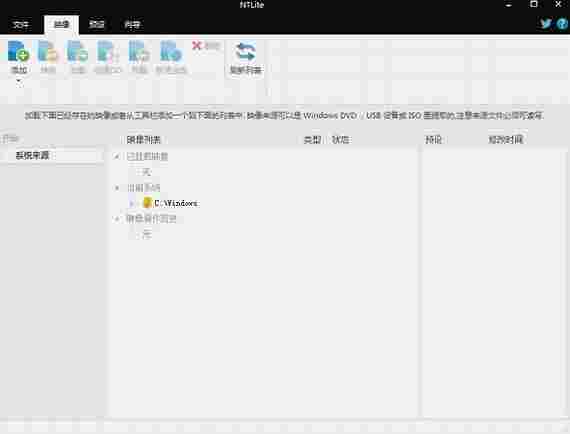
Task: Click the 状态 column header
Action: pyautogui.click(x=341, y=140)
